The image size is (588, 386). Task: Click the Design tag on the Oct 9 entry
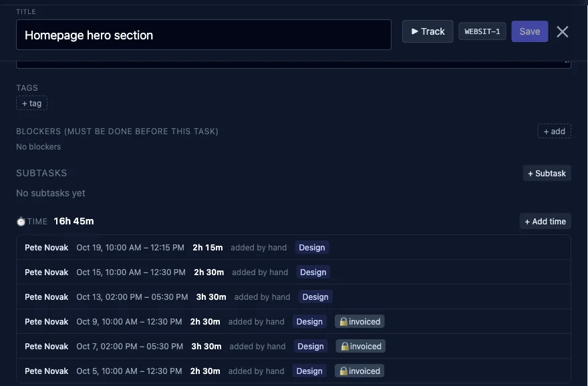pyautogui.click(x=309, y=321)
